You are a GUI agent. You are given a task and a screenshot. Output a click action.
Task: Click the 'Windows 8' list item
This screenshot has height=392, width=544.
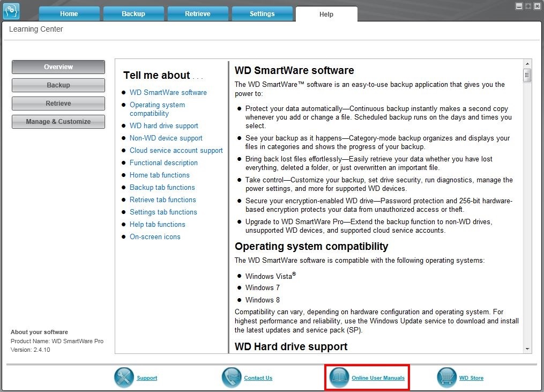[x=262, y=300]
